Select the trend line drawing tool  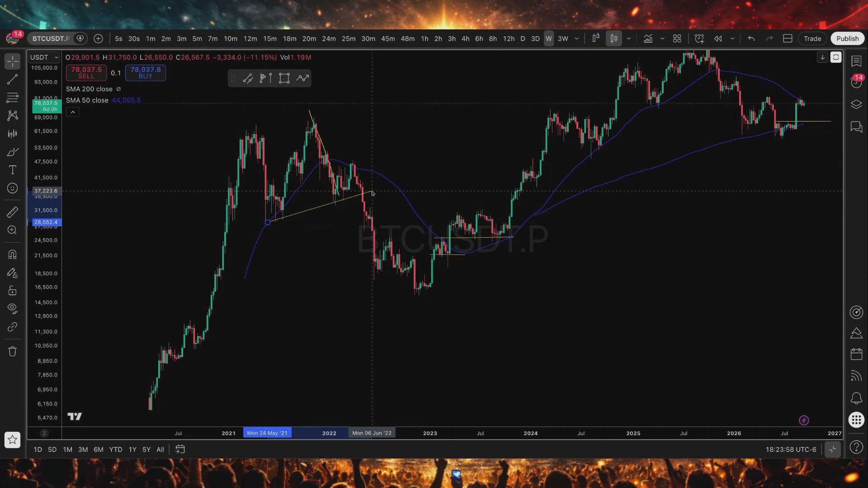(13, 80)
